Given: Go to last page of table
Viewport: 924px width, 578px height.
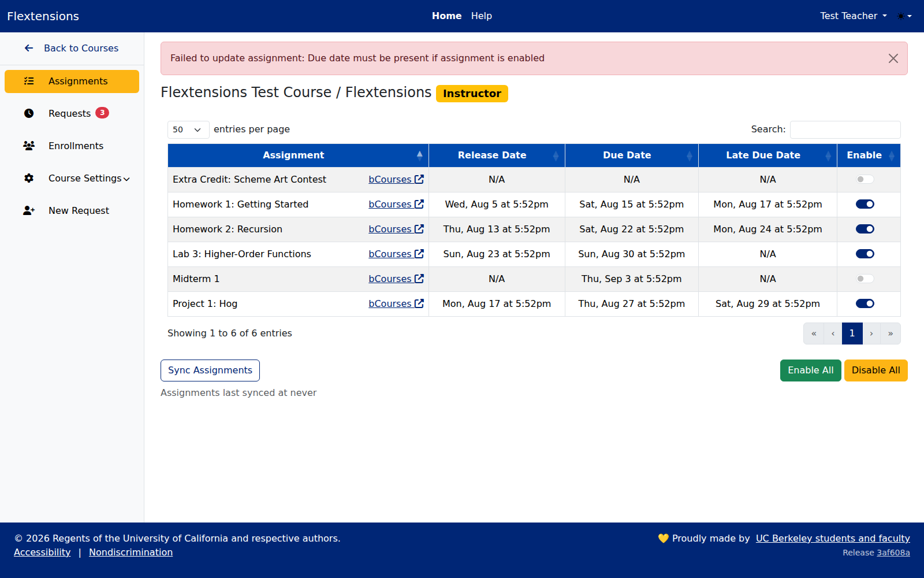Looking at the screenshot, I should click(891, 334).
